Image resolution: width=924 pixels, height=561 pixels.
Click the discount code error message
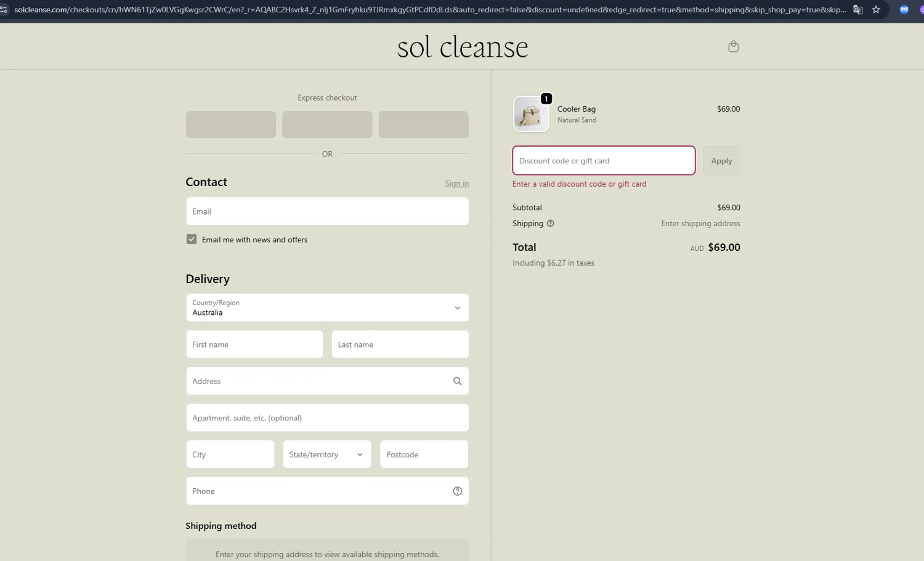[579, 184]
